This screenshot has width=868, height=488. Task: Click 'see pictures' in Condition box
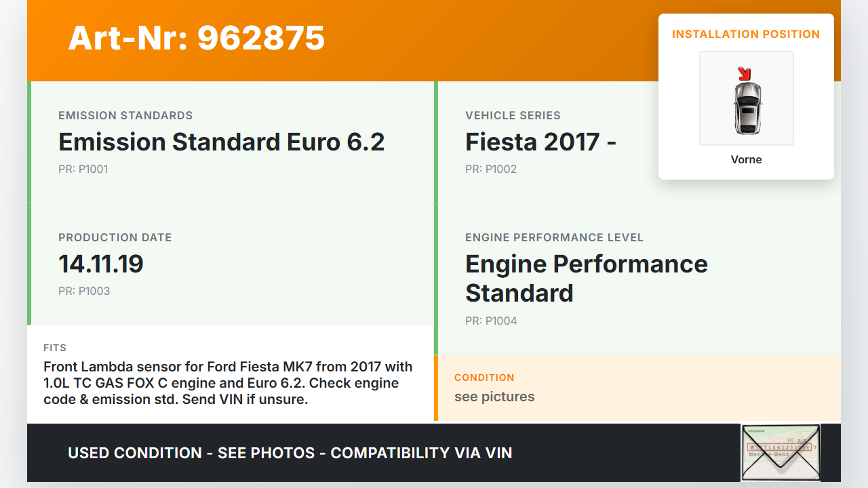(494, 396)
